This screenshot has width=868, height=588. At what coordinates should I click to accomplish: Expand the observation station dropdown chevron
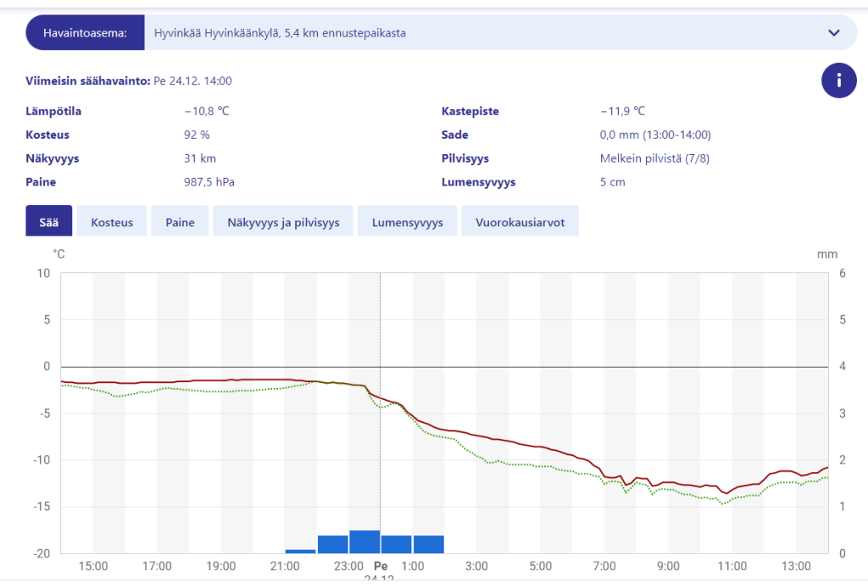point(834,33)
